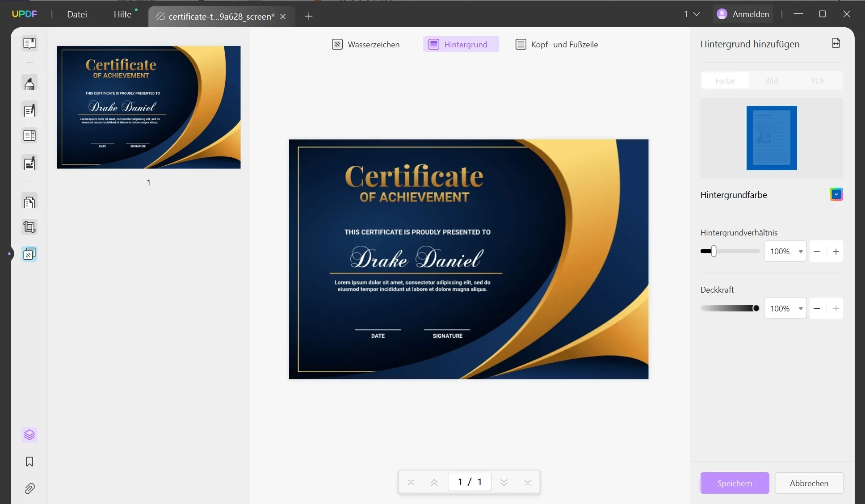The image size is (865, 504).
Task: Select the Comment highlighter tool icon
Action: point(29,84)
